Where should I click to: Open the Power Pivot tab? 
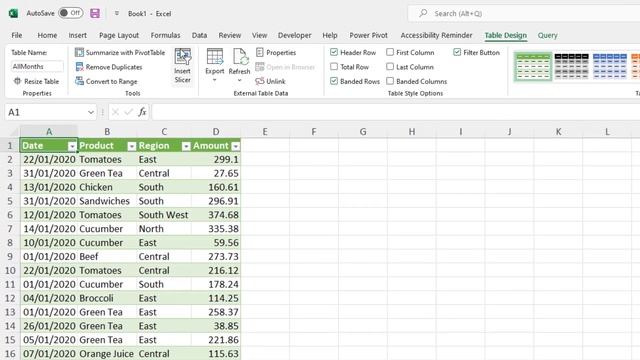tap(368, 36)
